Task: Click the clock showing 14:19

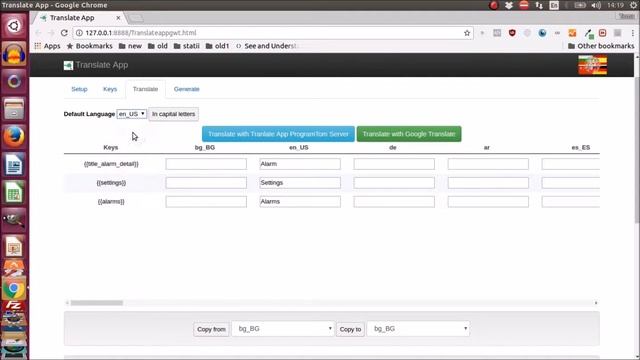Action: 615,5
